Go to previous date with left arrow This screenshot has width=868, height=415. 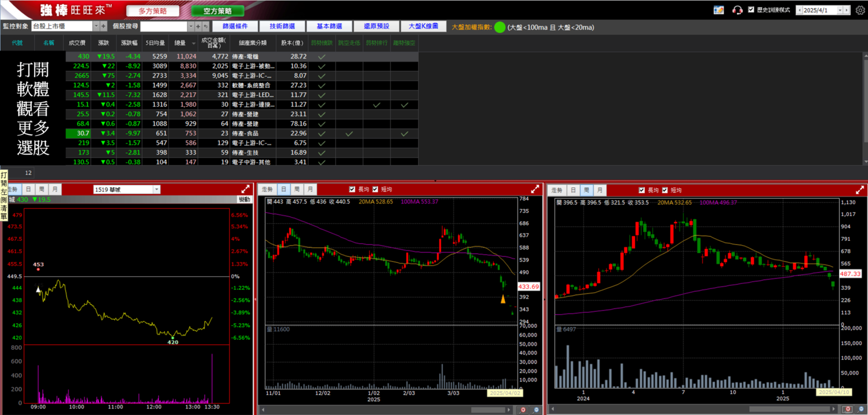coord(799,10)
